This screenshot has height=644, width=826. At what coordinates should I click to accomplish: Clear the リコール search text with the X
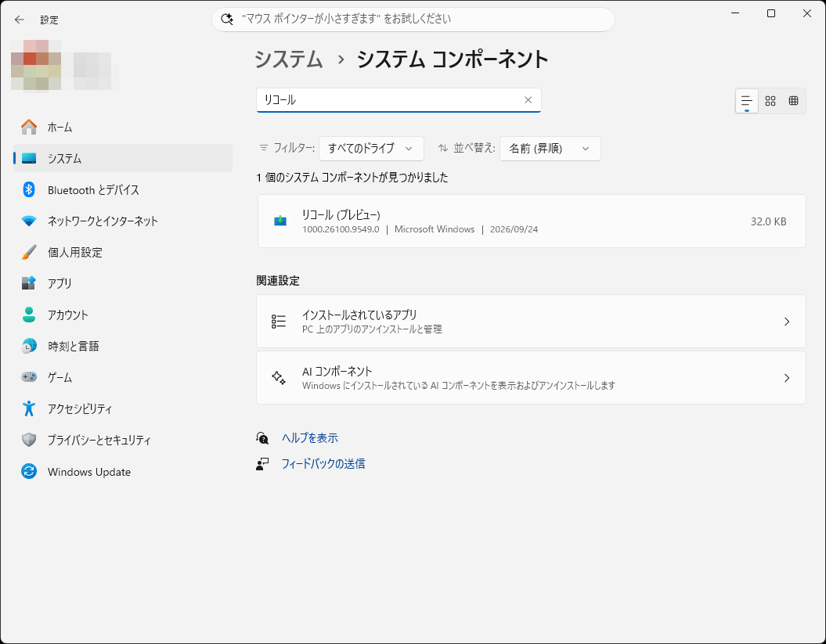[528, 100]
